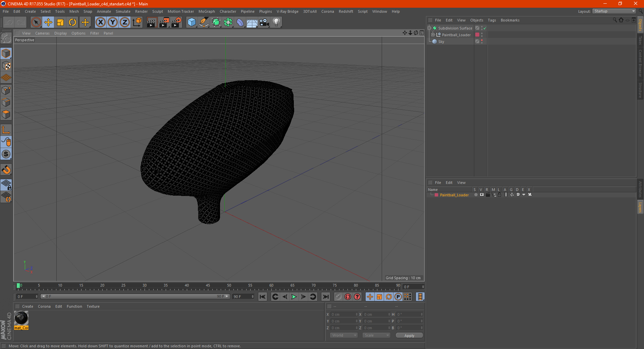644x349 pixels.
Task: Toggle Render flag of Paintball_Loader layer
Action: pos(488,195)
